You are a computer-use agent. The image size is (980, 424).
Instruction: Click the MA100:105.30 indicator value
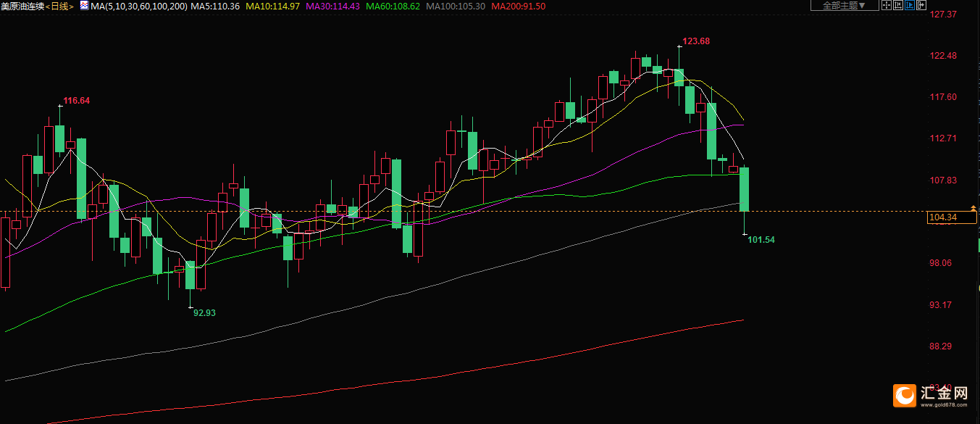456,6
